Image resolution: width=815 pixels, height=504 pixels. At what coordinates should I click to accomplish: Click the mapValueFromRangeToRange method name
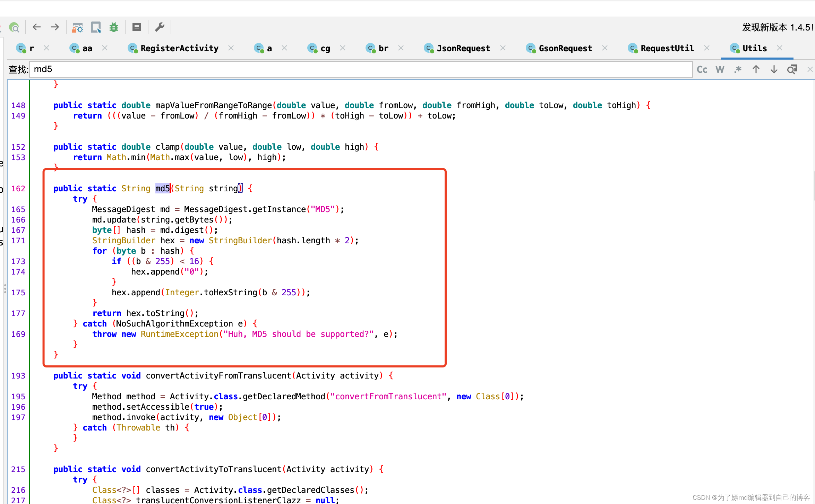point(214,105)
